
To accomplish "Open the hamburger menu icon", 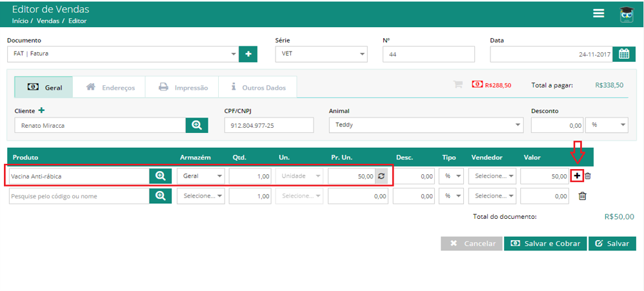I will pos(598,14).
